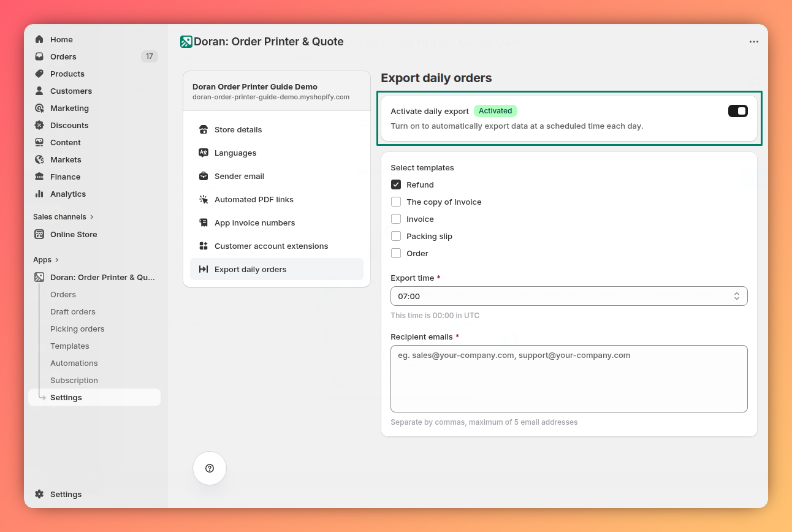Click doran-order-printer-guide-demo.myshopify.com store URL
Image resolution: width=792 pixels, height=532 pixels.
click(x=271, y=97)
